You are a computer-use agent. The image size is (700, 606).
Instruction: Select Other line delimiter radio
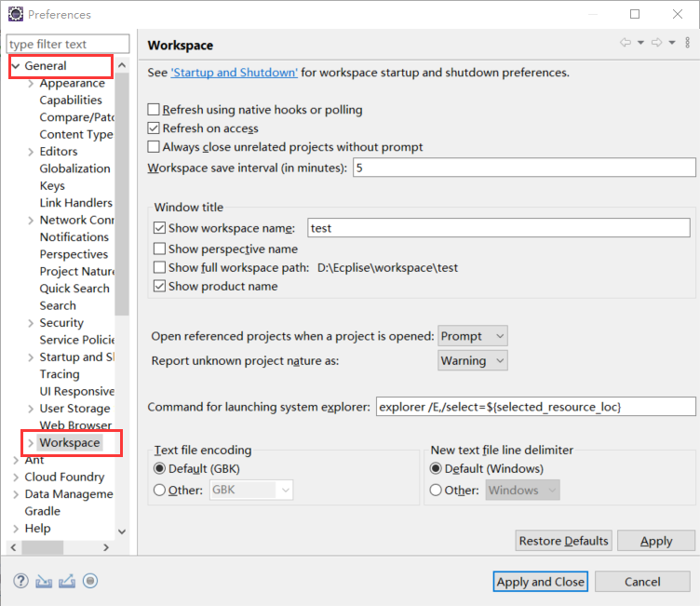point(436,490)
